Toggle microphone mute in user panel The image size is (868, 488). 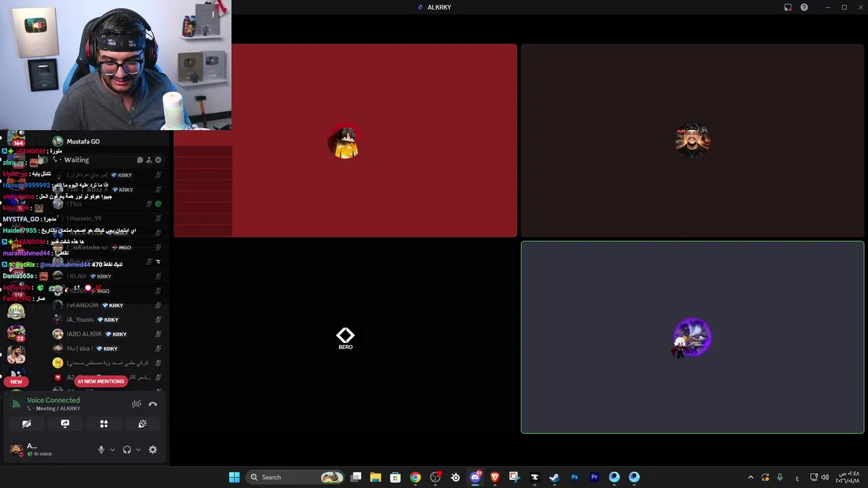(x=101, y=449)
